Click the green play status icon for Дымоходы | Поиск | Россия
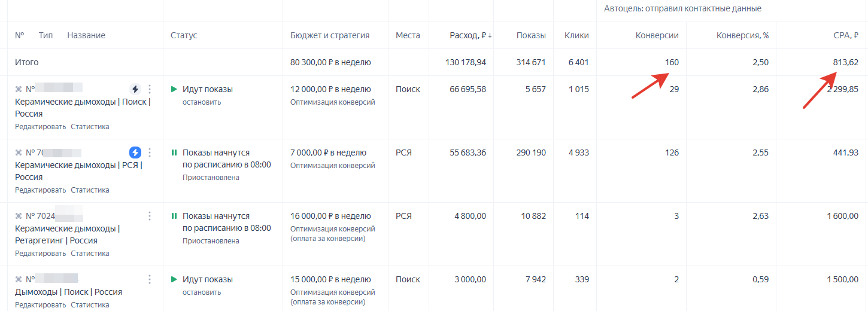The image size is (868, 311). (x=174, y=279)
